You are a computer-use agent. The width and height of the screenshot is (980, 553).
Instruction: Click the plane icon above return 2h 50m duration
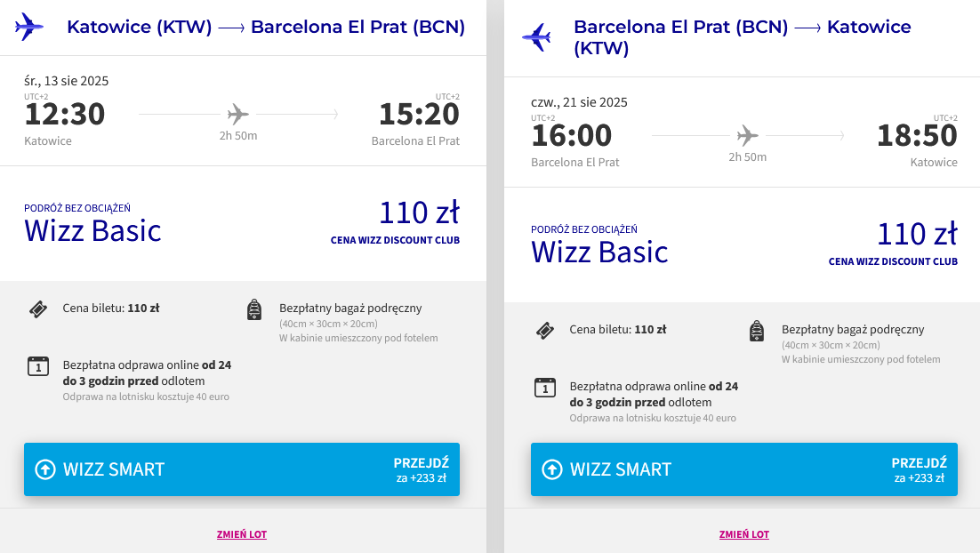pos(747,136)
